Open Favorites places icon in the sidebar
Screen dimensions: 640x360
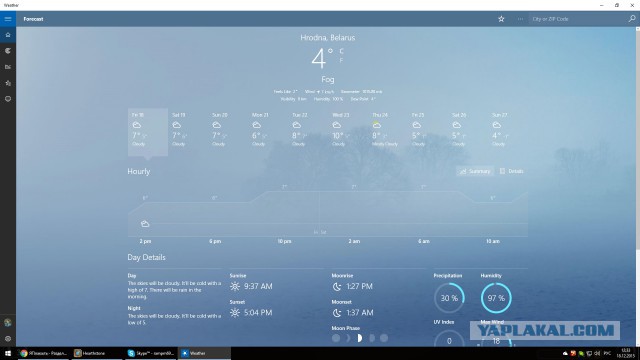(x=8, y=83)
